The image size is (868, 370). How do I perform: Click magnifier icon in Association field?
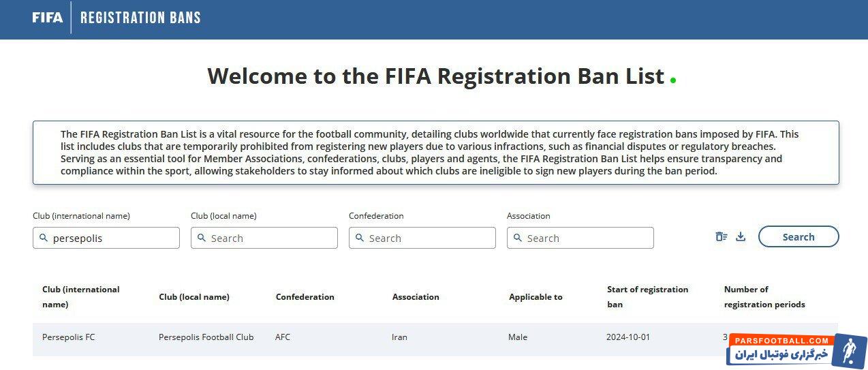point(518,238)
